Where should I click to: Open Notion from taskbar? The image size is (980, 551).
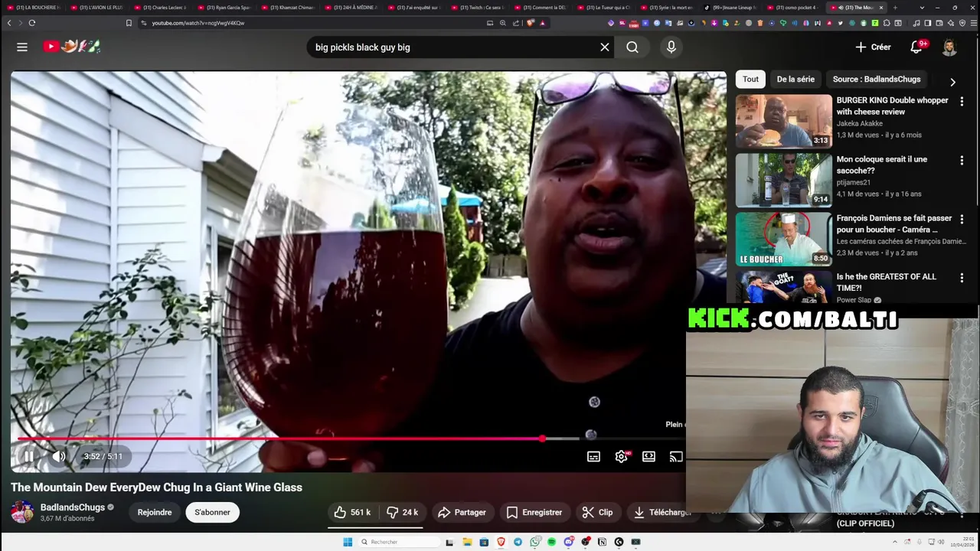(x=602, y=542)
